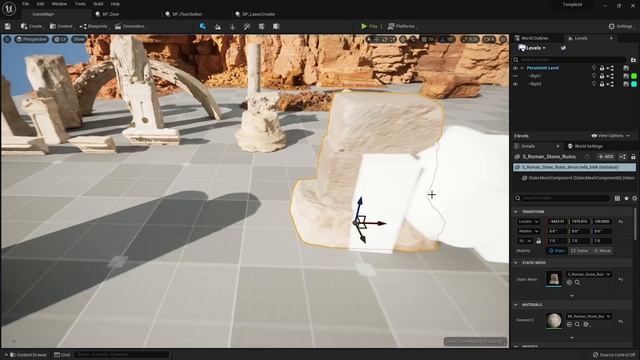Image resolution: width=640 pixels, height=360 pixels.
Task: Toggle lock on second Sky sublevel row
Action: (x=602, y=84)
